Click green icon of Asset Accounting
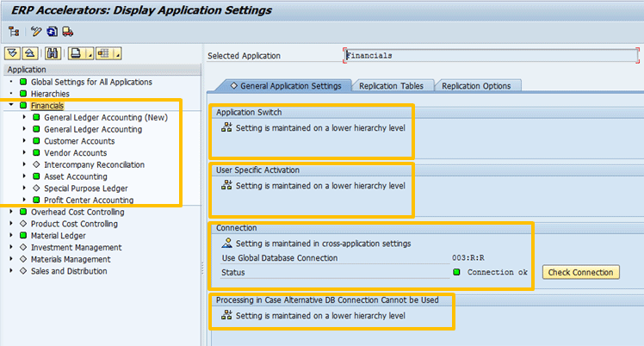Screen dimensions: 644x346 36,176
